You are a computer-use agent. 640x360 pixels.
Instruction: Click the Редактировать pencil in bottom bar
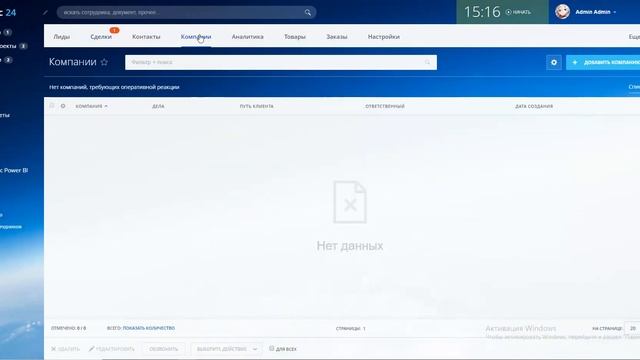(x=91, y=349)
